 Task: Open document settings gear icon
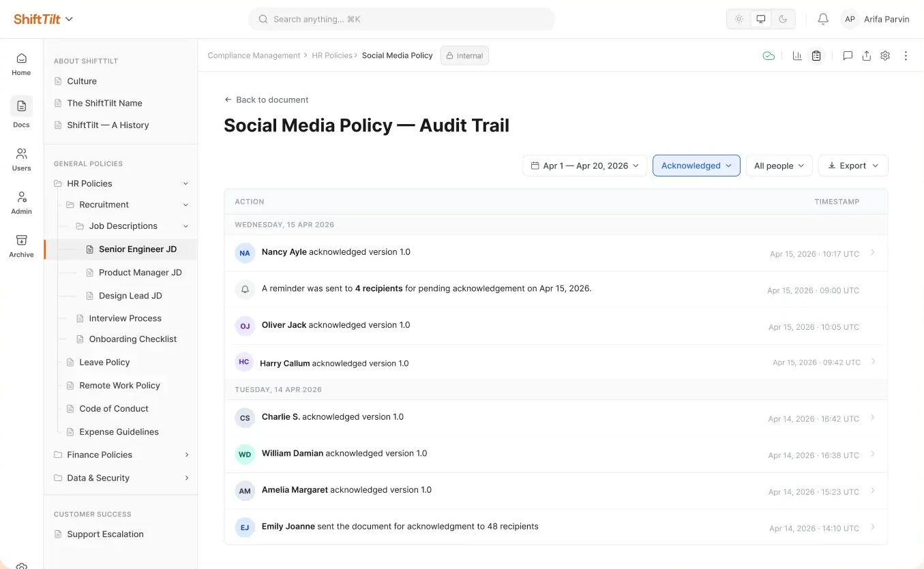coord(885,56)
